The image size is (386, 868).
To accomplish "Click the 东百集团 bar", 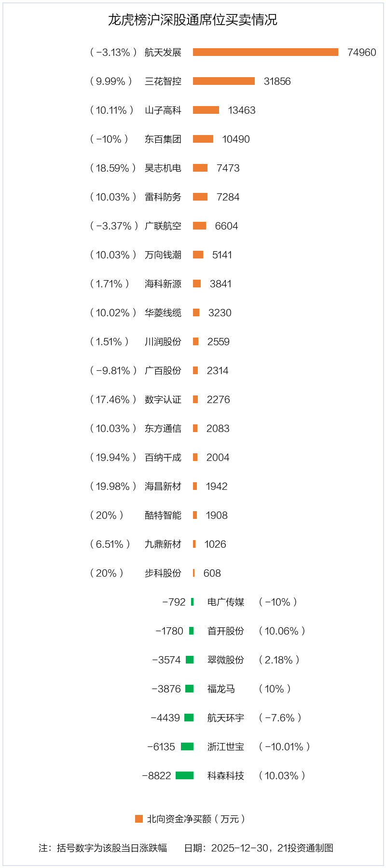I will [203, 139].
